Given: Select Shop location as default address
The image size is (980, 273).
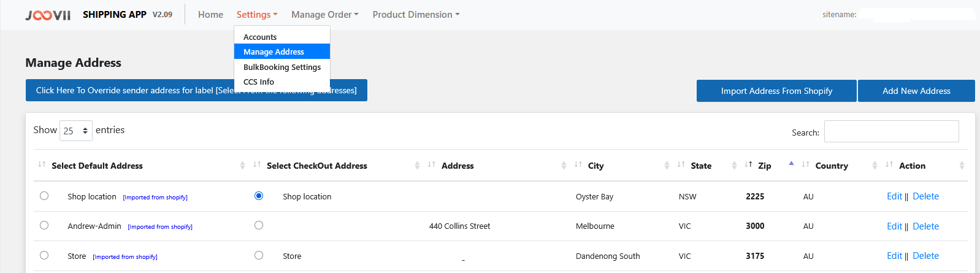Looking at the screenshot, I should pyautogui.click(x=44, y=196).
